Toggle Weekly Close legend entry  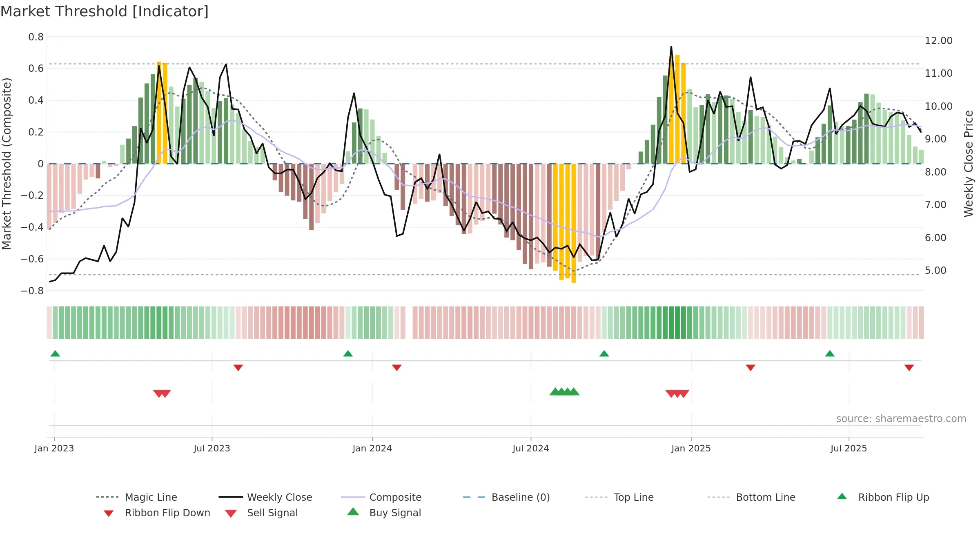click(x=265, y=497)
